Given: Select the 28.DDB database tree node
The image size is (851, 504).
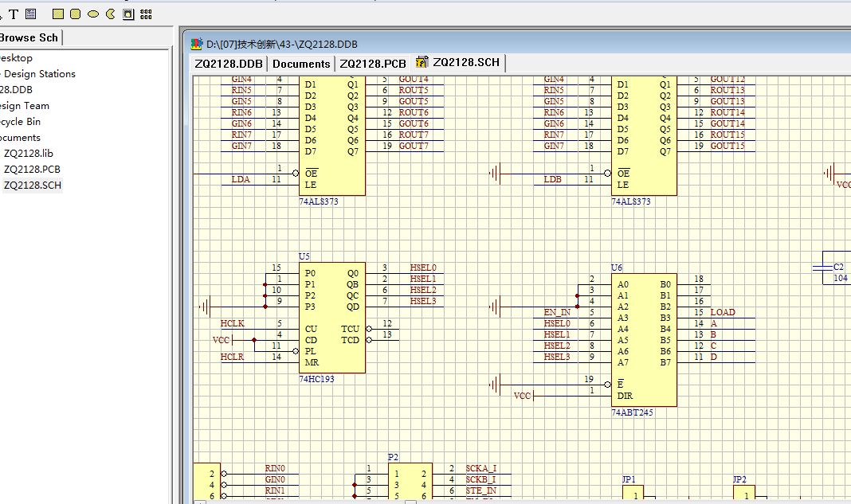Looking at the screenshot, I should pos(16,89).
